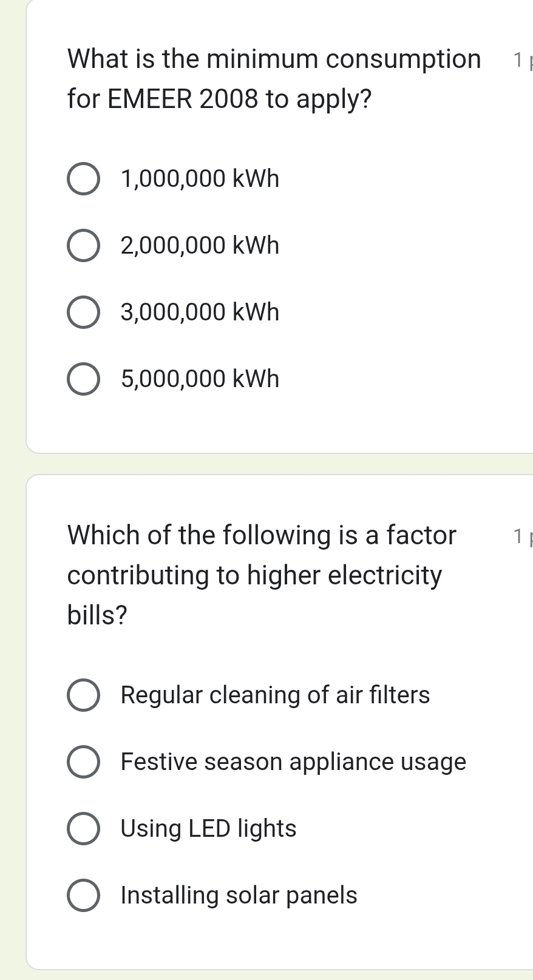Select the 2,000,000 kWh radio button
The height and width of the screenshot is (980, 533).
(83, 246)
